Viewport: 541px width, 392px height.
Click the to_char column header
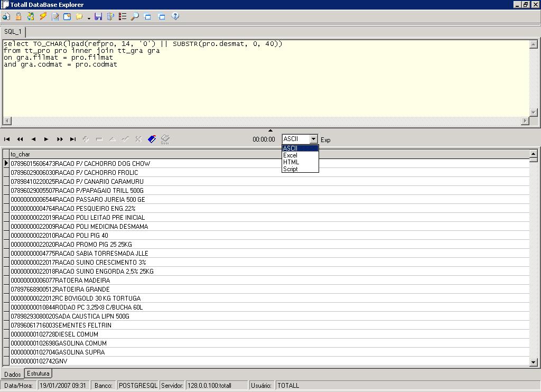pos(269,154)
